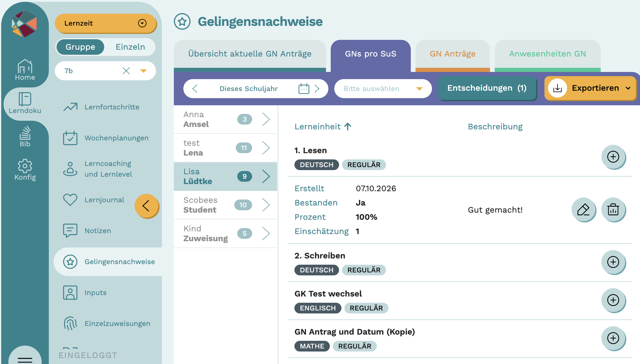The height and width of the screenshot is (364, 640).
Task: Open the Bib library section
Action: click(x=25, y=136)
